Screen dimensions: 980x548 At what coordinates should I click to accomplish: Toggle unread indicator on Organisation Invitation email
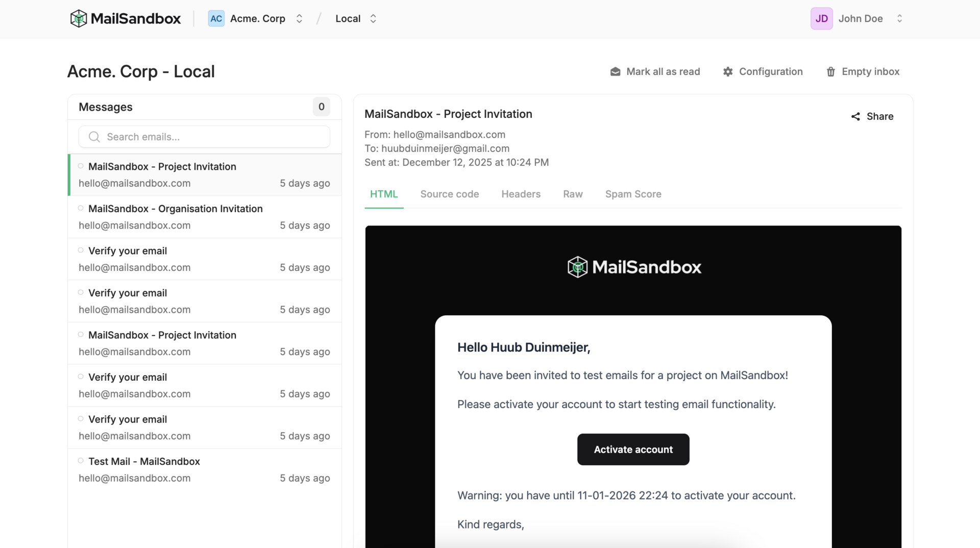coord(81,208)
